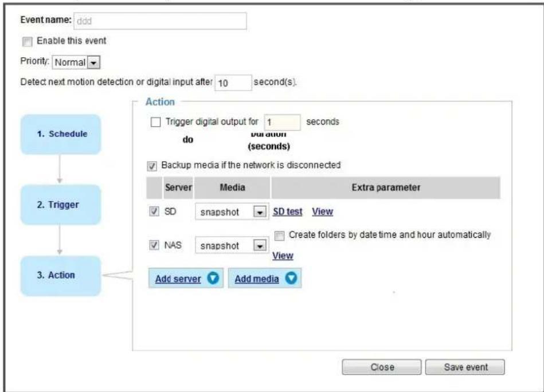Toggle the Enable this event checkbox
This screenshot has height=392, width=544.
click(x=27, y=42)
